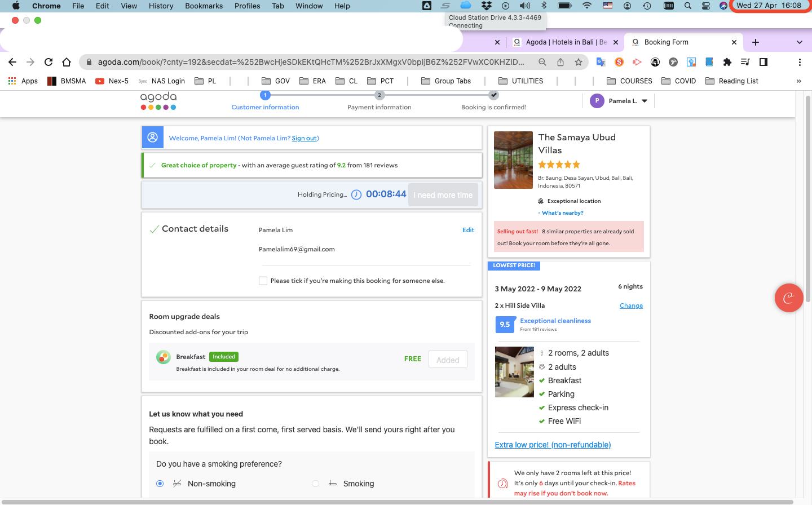Click the address bar URL field
Viewport: 812px width, 505px height.
(x=310, y=62)
